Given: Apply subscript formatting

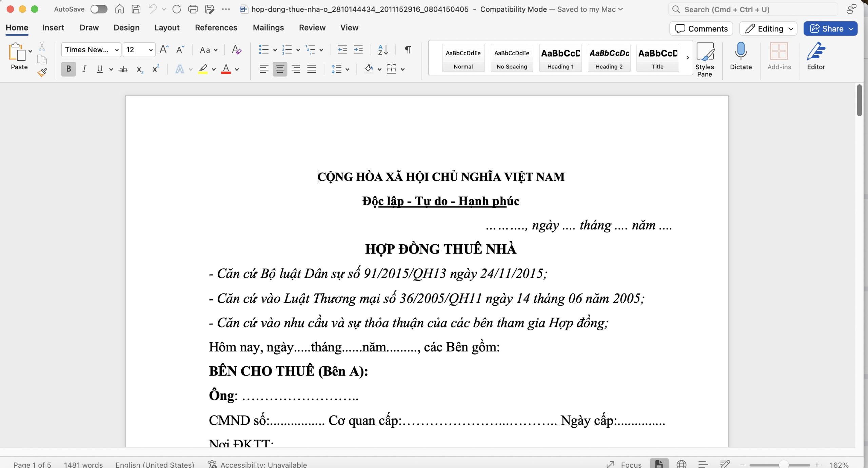Looking at the screenshot, I should coord(140,69).
